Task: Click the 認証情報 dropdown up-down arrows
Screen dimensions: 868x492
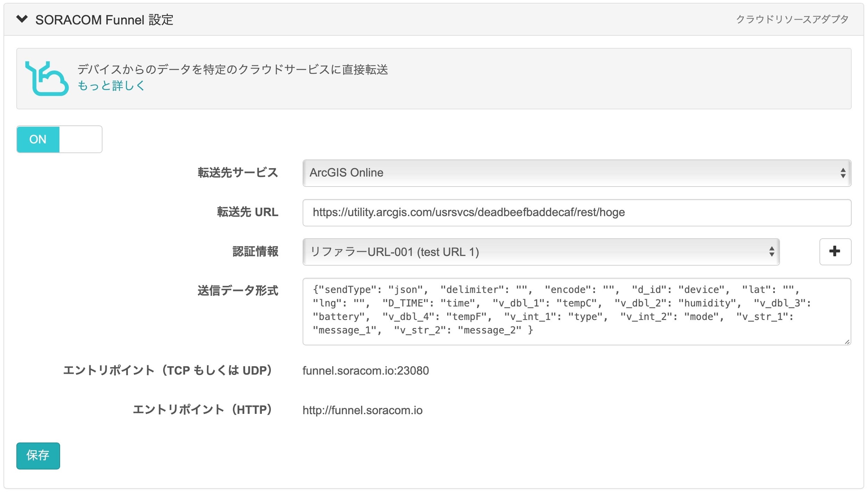Action: (771, 252)
